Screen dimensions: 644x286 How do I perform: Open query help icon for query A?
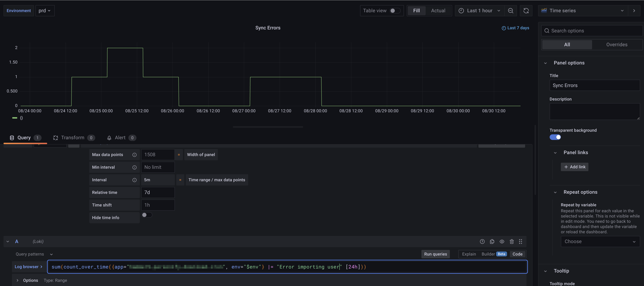pyautogui.click(x=482, y=241)
